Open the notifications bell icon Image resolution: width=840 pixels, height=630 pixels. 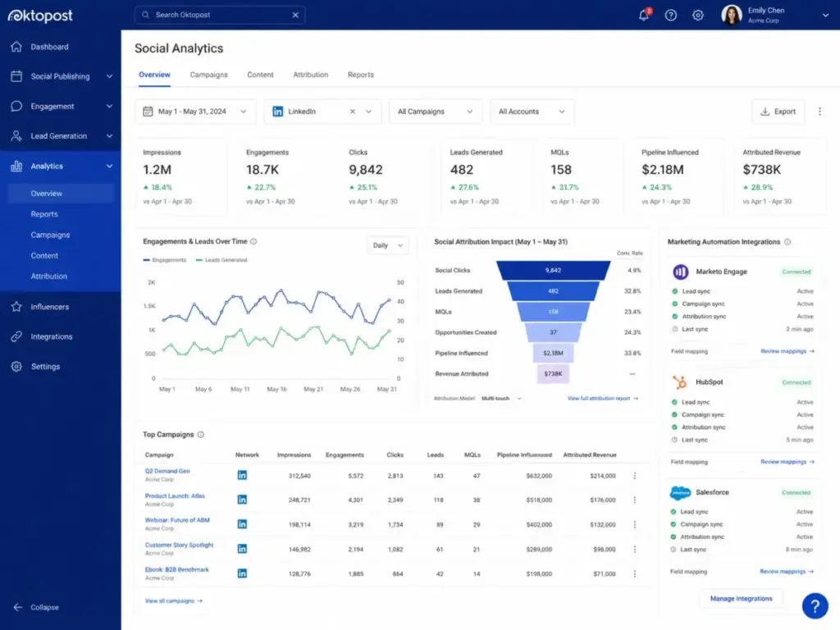(x=644, y=15)
